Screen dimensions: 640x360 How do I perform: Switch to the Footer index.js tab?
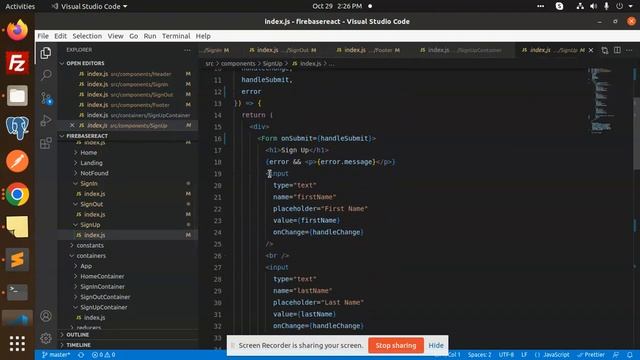pos(368,50)
